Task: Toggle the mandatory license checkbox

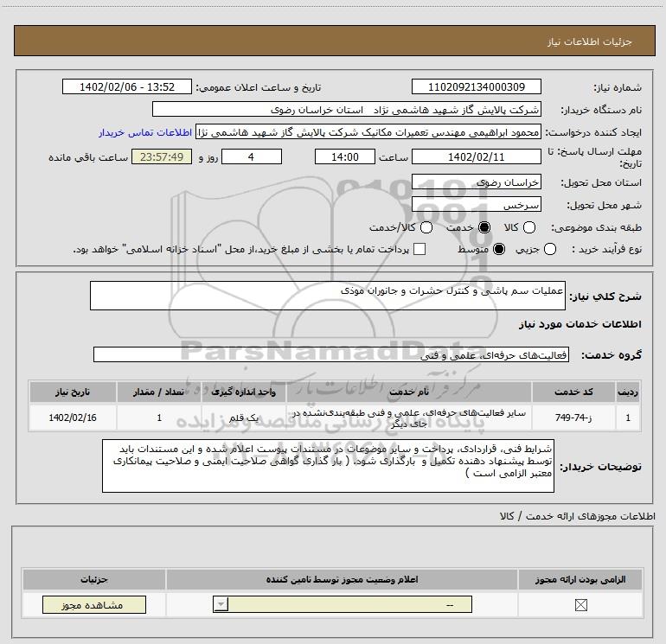Action: click(x=580, y=605)
